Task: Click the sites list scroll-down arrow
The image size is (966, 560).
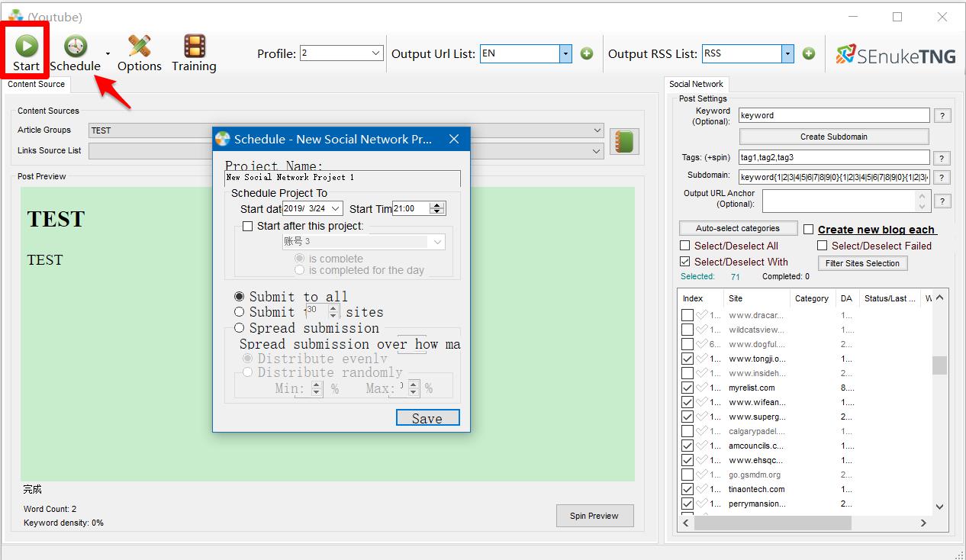Action: 939,507
